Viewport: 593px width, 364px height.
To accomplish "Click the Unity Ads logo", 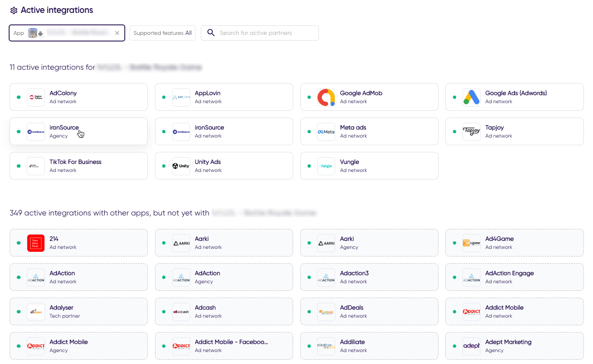I will (181, 166).
